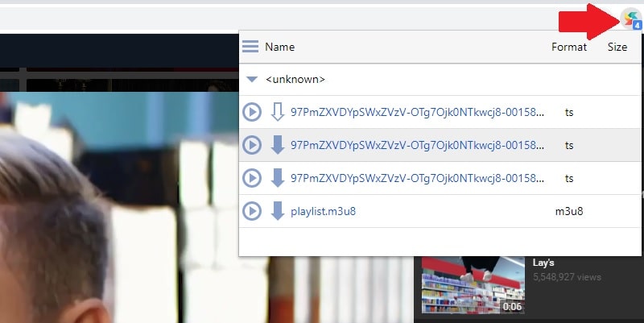Sort the list by the Name column header
Image resolution: width=644 pixels, height=323 pixels.
point(279,47)
